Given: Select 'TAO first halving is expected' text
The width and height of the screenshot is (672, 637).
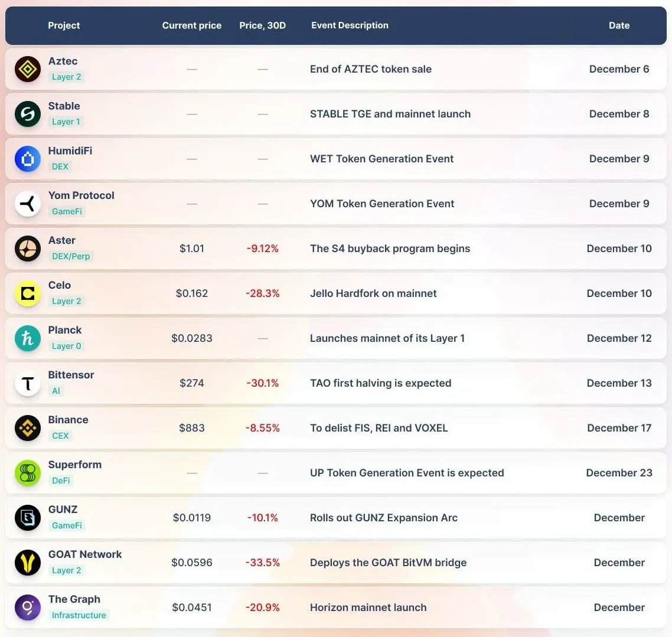Looking at the screenshot, I should pos(380,383).
